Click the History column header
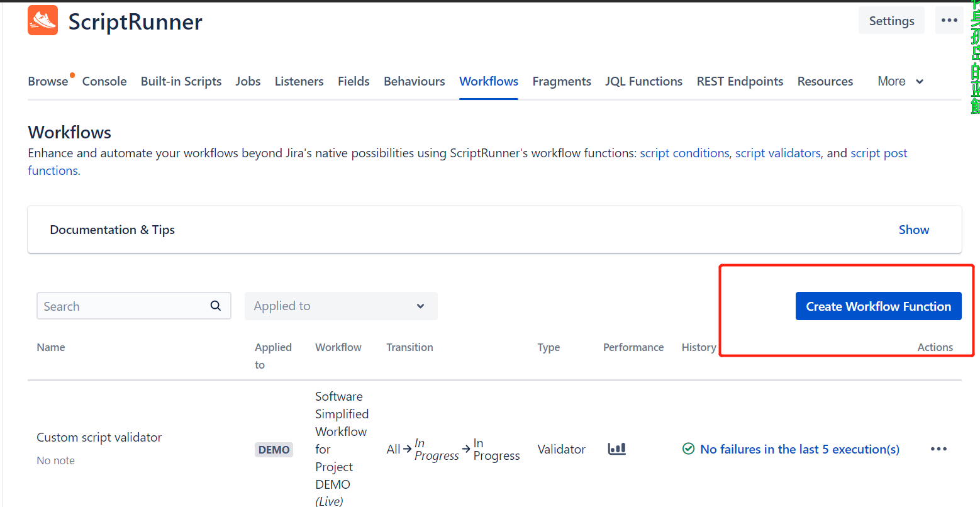This screenshot has width=980, height=507. click(x=699, y=347)
